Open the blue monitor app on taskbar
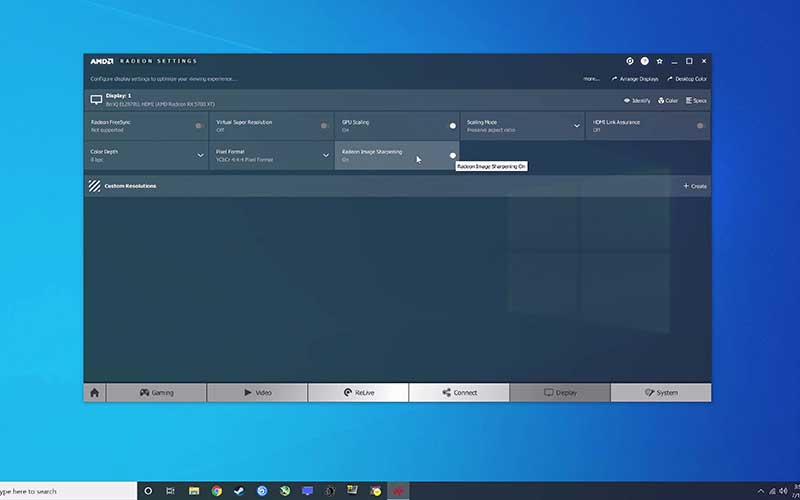The height and width of the screenshot is (500, 800). [x=307, y=491]
